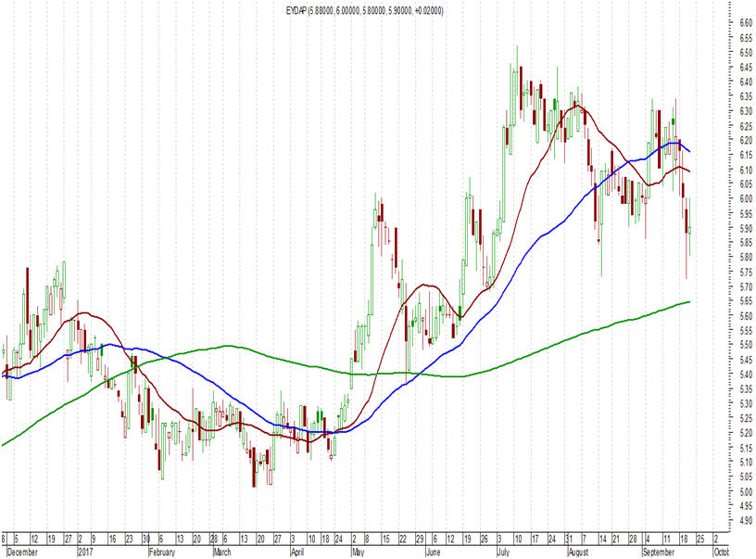Viewport: 756px width, 559px height.
Task: Select the 2017 year label
Action: click(x=85, y=553)
